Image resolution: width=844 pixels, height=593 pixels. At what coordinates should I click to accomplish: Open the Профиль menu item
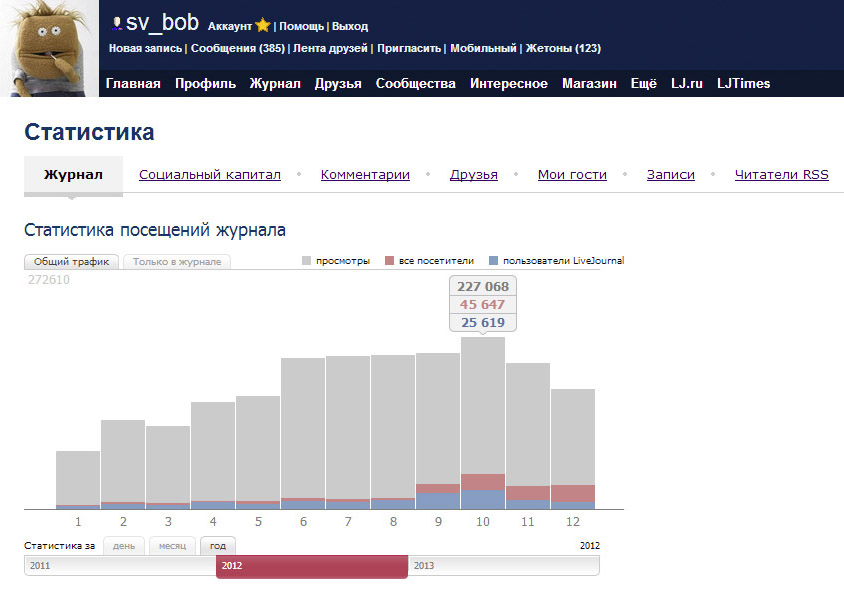click(x=205, y=83)
